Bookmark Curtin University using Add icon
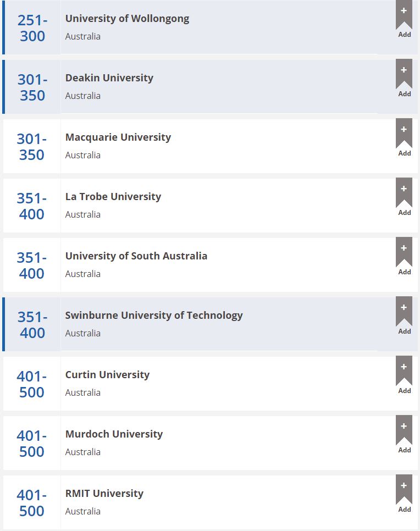 pyautogui.click(x=404, y=372)
